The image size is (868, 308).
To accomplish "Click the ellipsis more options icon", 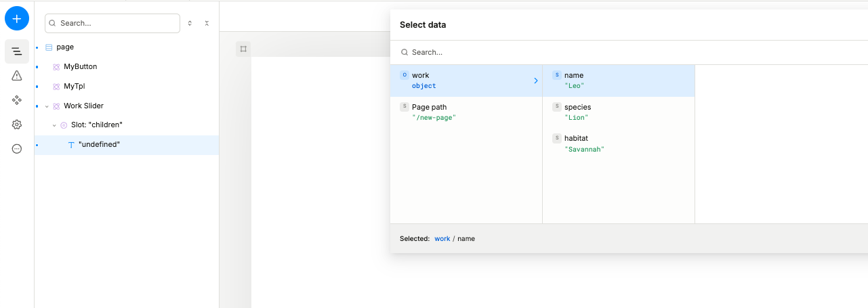I will (17, 149).
